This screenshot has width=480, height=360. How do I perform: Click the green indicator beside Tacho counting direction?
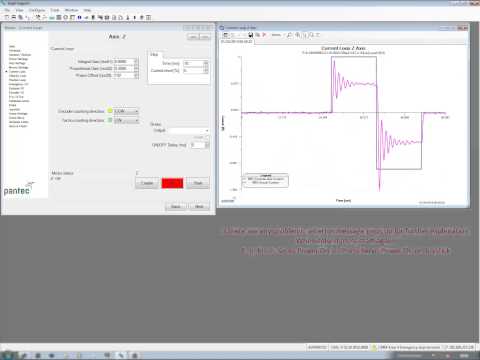(x=110, y=120)
